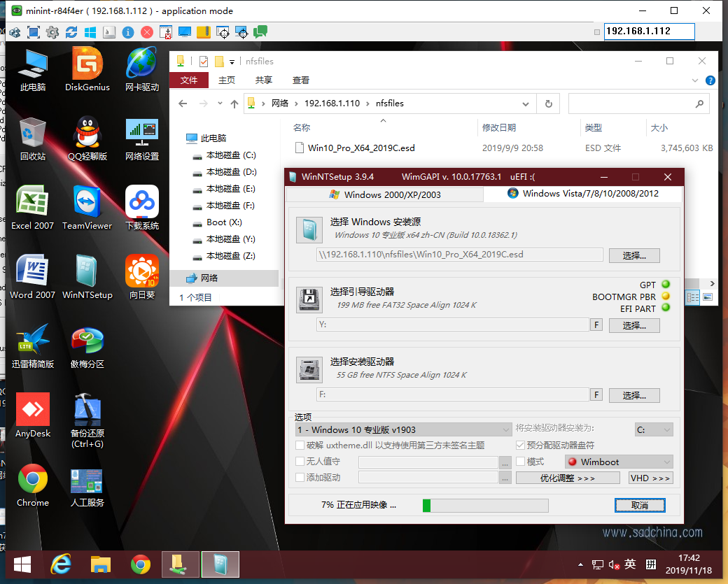Screen dimensions: 728x584
Task: Toggle 模式 checkbox
Action: [520, 462]
